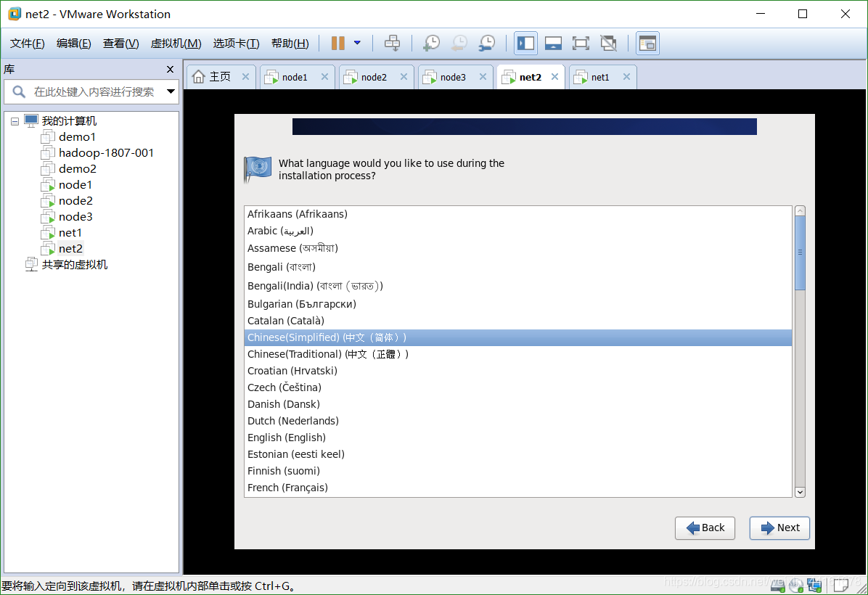The width and height of the screenshot is (868, 595).
Task: Close the net2 tab
Action: point(554,77)
